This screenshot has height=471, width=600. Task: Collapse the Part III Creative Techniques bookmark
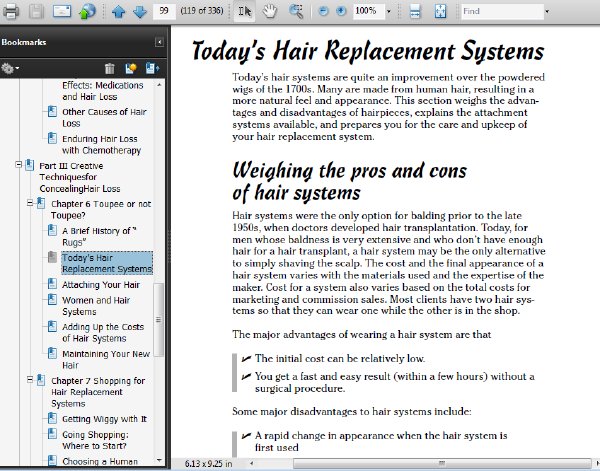(18, 165)
